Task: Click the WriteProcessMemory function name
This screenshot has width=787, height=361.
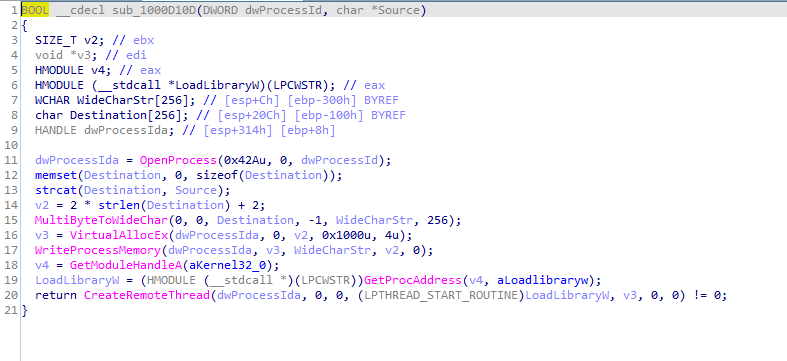Action: click(98, 251)
